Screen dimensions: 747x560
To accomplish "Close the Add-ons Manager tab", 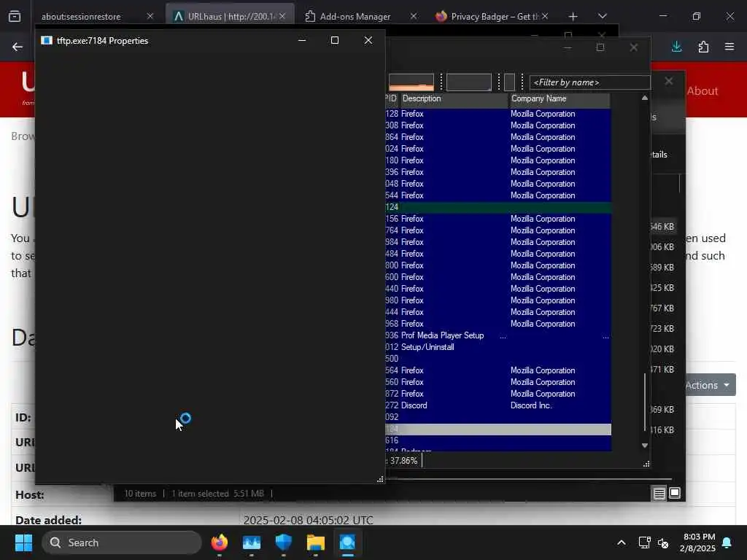I will point(414,16).
